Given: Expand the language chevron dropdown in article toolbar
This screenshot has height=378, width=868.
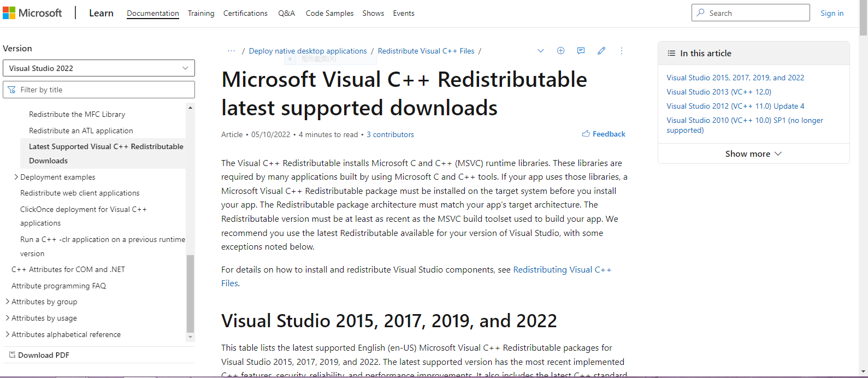Looking at the screenshot, I should click(541, 51).
